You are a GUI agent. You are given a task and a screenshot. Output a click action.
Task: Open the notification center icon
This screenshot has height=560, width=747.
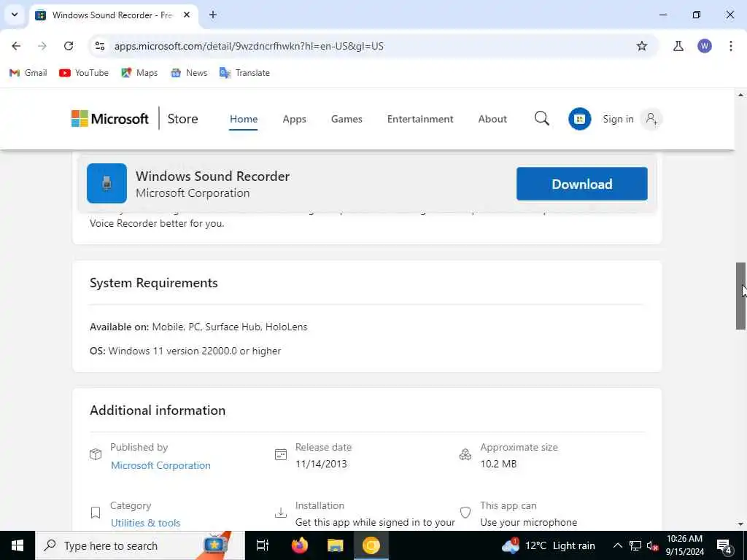pos(724,545)
